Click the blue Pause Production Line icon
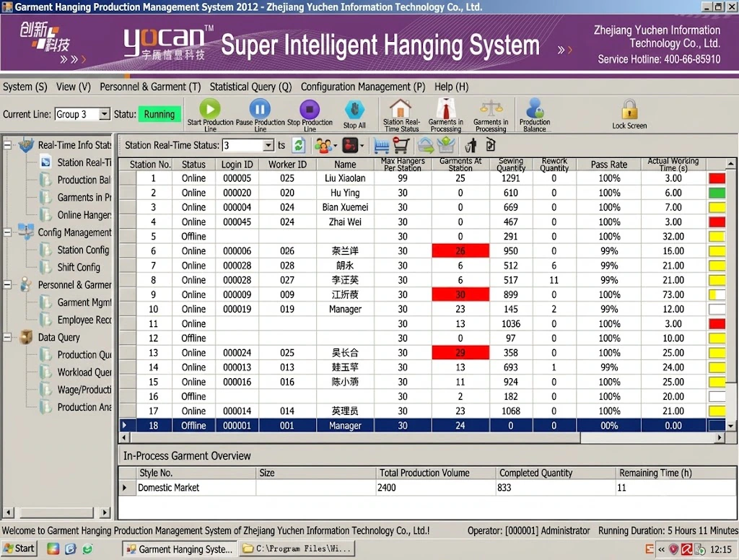The height and width of the screenshot is (560, 739). (x=260, y=108)
